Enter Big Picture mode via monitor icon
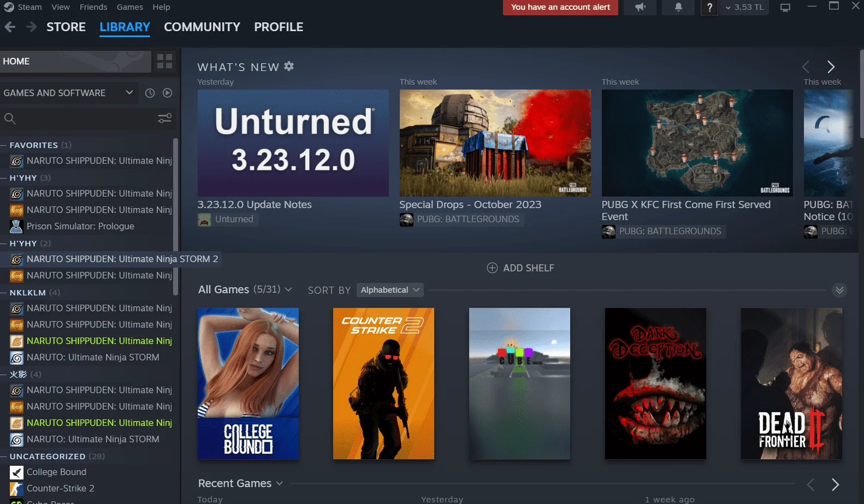 (x=785, y=8)
